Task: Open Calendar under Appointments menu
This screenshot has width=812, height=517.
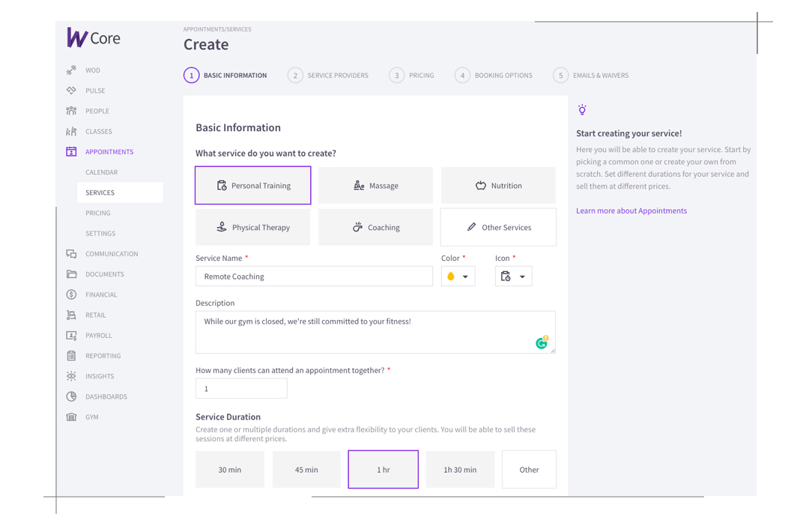Action: 101,172
